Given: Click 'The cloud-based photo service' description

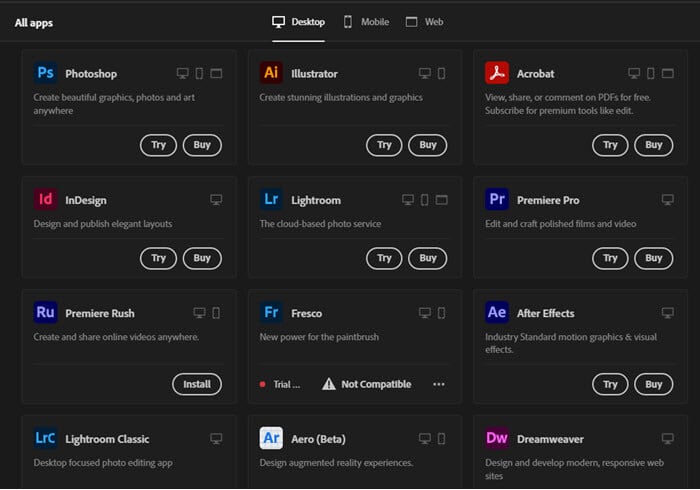Looking at the screenshot, I should tap(321, 224).
